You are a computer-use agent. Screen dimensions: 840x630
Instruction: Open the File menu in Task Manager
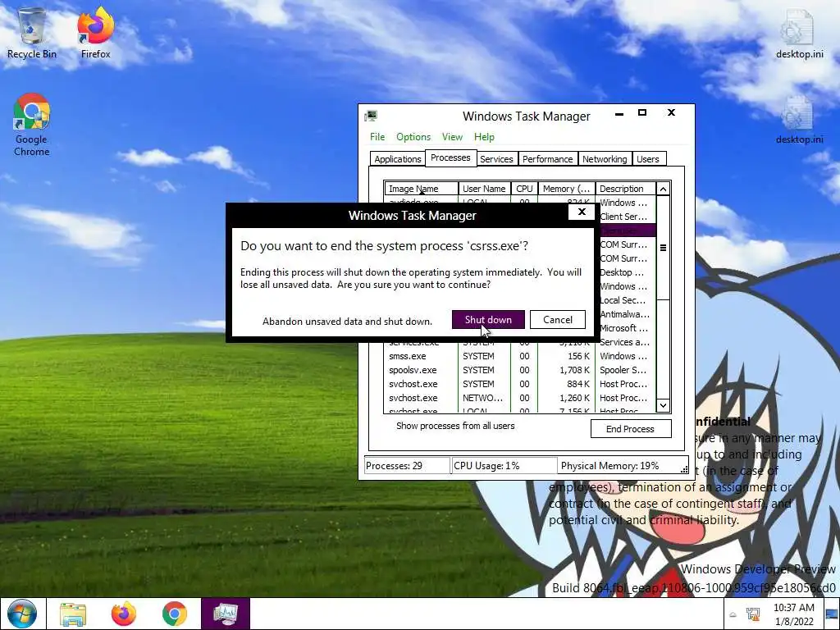pos(377,137)
